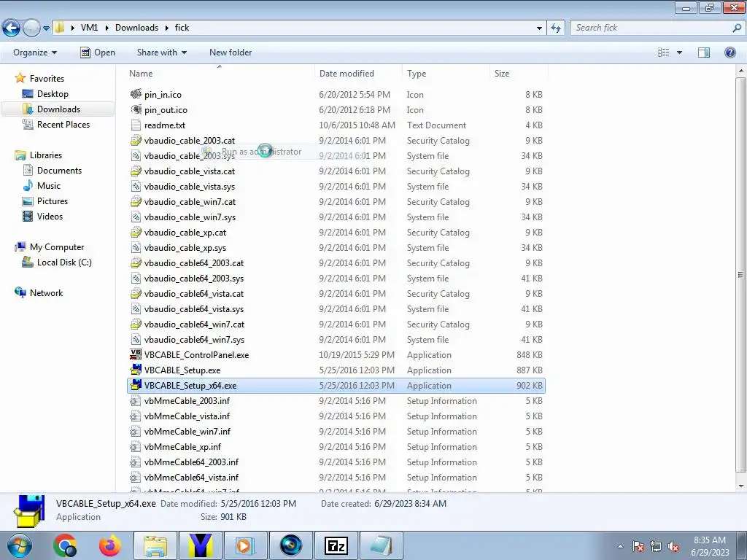This screenshot has width=747, height=560.
Task: Select VBCABLE_Setup_x64.exe application icon
Action: coord(136,385)
